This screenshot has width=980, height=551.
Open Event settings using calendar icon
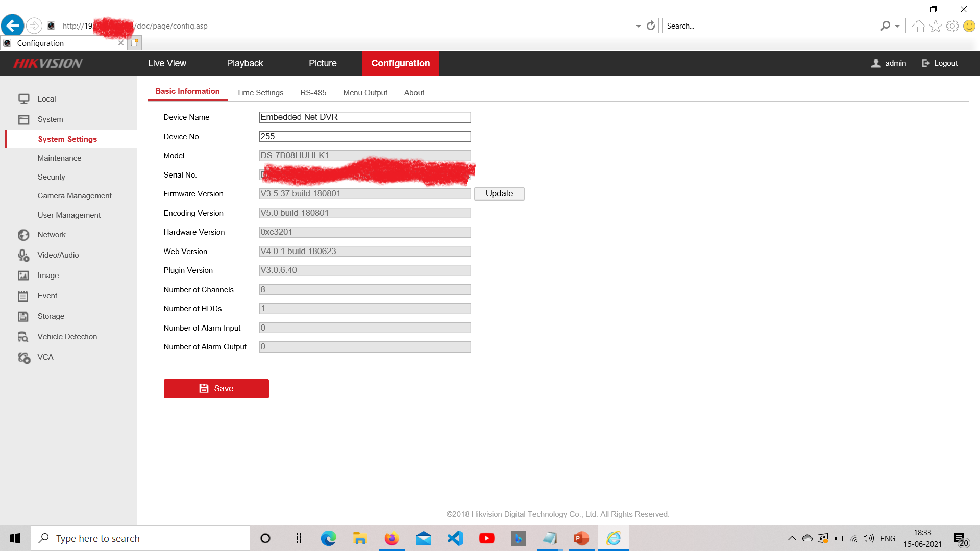pos(23,296)
